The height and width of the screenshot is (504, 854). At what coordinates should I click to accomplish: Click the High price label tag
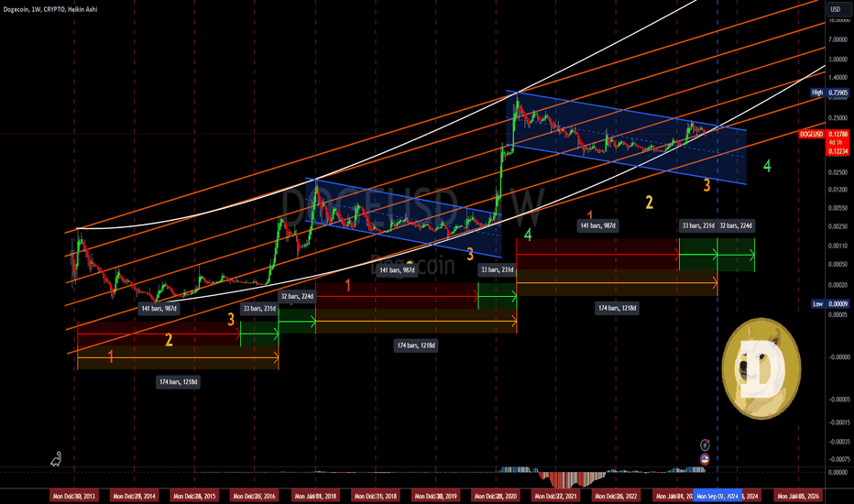click(x=817, y=93)
